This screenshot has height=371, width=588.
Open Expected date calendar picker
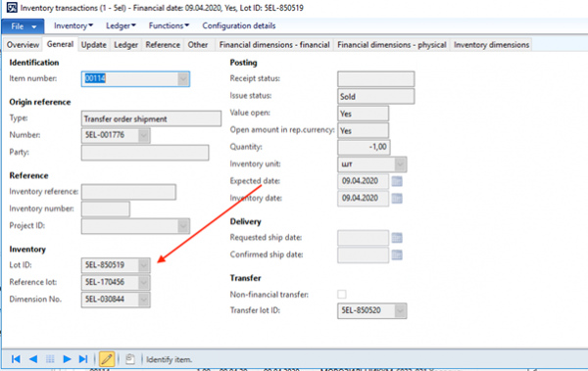pyautogui.click(x=397, y=181)
